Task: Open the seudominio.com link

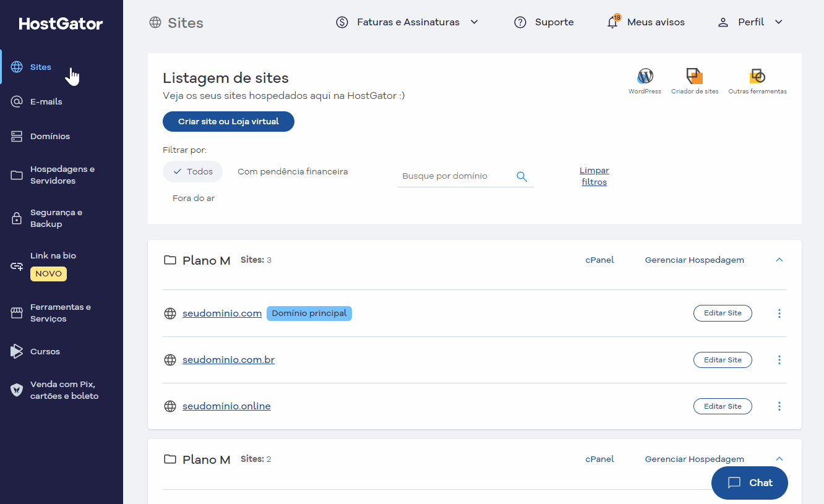Action: tap(222, 314)
